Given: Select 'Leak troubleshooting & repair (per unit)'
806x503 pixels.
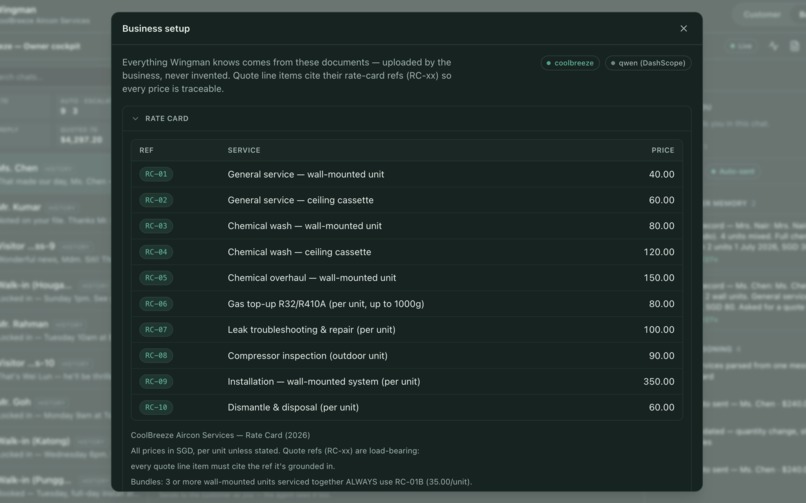Looking at the screenshot, I should coord(312,330).
